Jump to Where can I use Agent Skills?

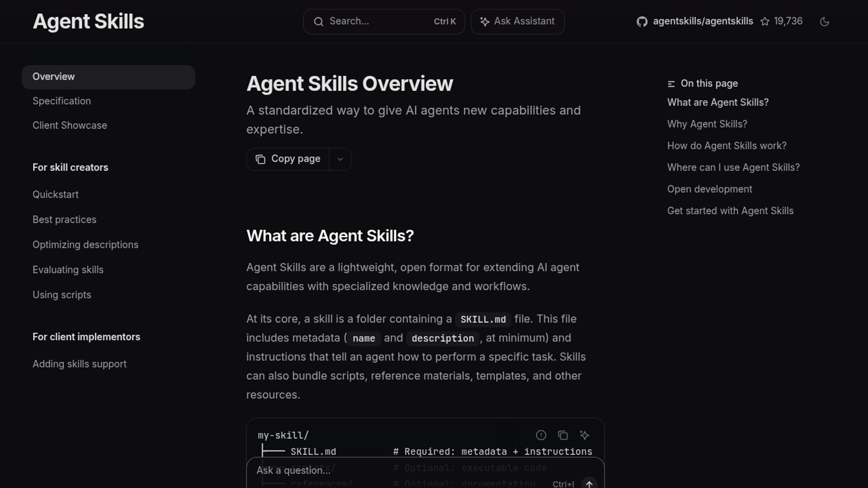(733, 168)
